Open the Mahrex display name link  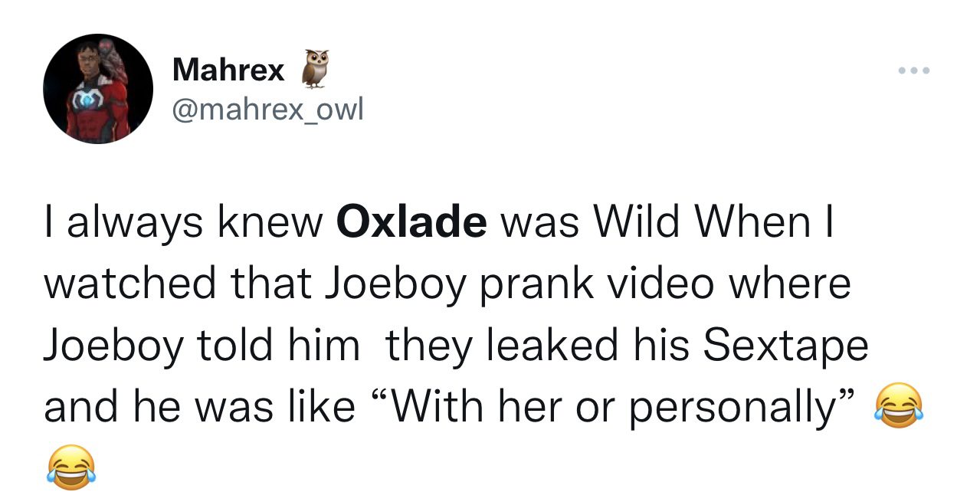tap(228, 70)
